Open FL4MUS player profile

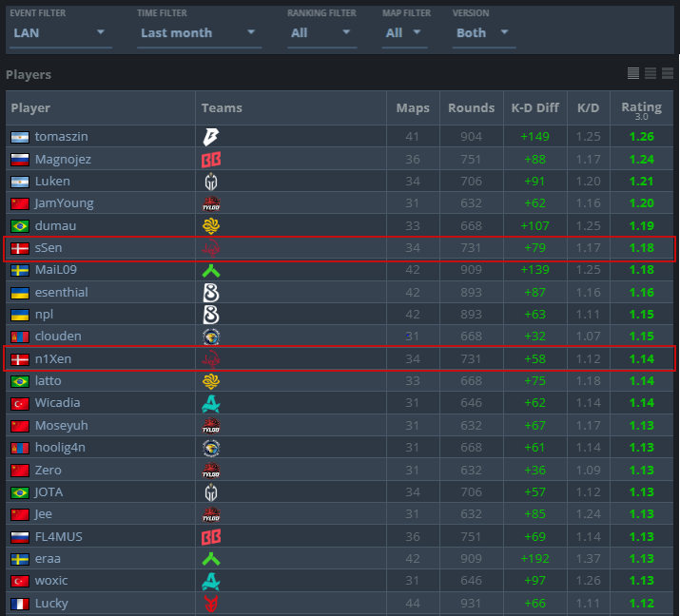[58, 537]
